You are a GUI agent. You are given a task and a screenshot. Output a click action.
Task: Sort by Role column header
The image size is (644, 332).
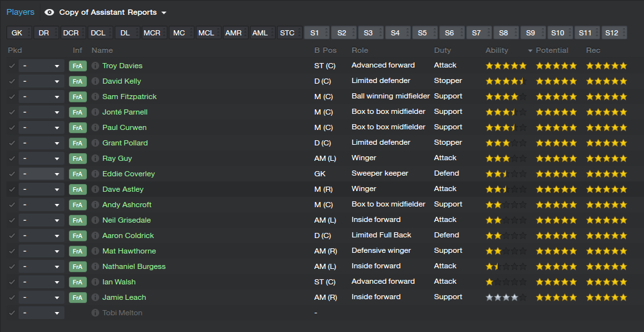pyautogui.click(x=360, y=50)
